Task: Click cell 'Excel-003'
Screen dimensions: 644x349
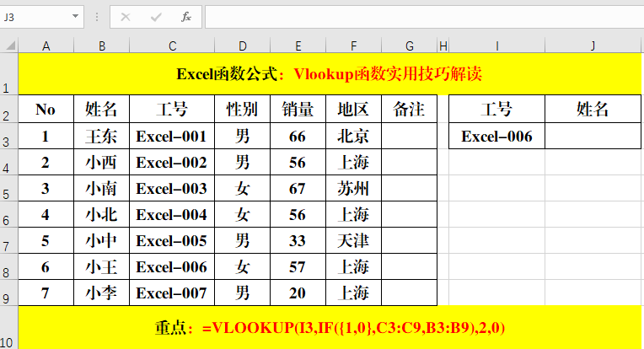Action: pos(172,188)
